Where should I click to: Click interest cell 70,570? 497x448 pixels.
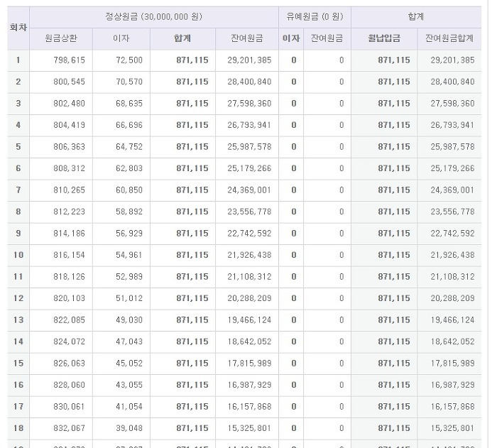129,82
